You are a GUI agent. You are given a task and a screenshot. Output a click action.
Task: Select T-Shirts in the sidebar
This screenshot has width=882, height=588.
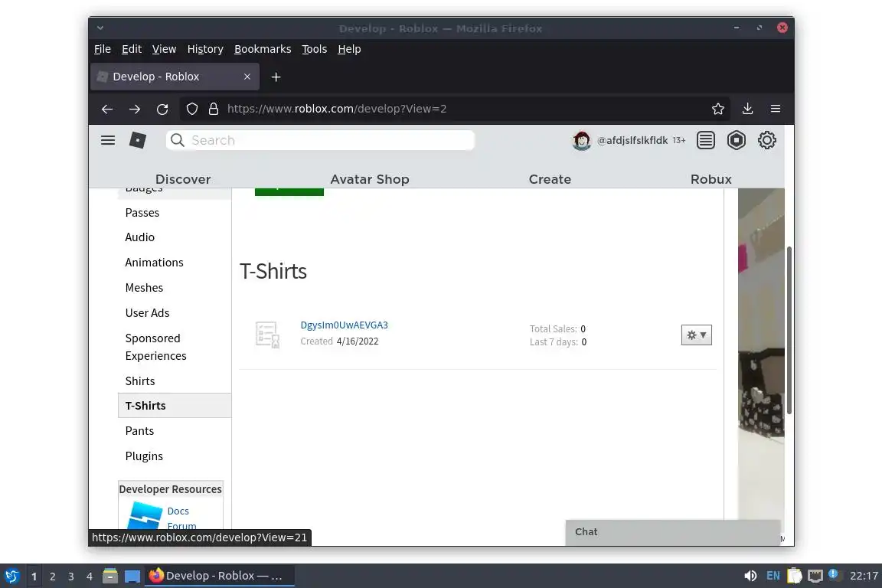[x=175, y=406]
